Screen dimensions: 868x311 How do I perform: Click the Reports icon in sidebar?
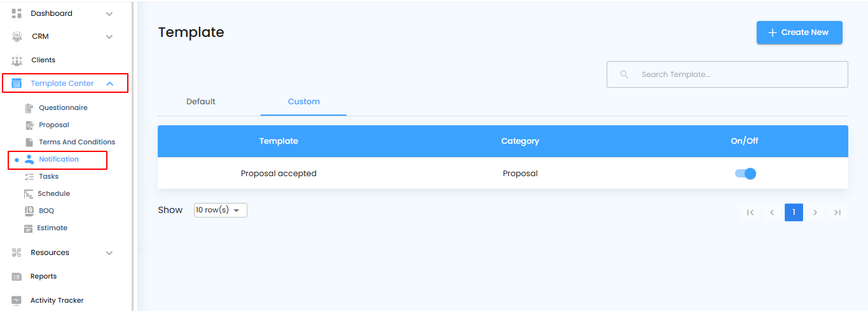[x=17, y=277]
